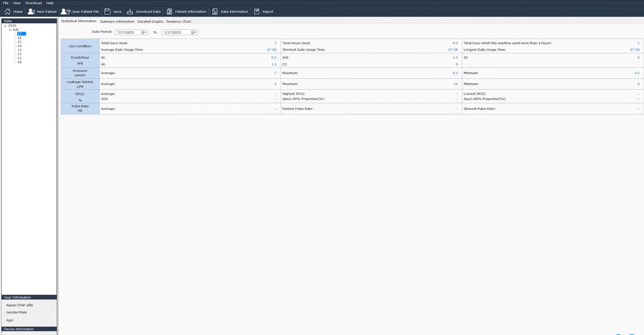
Task: Click the Home toolbar label
Action: coord(18,11)
